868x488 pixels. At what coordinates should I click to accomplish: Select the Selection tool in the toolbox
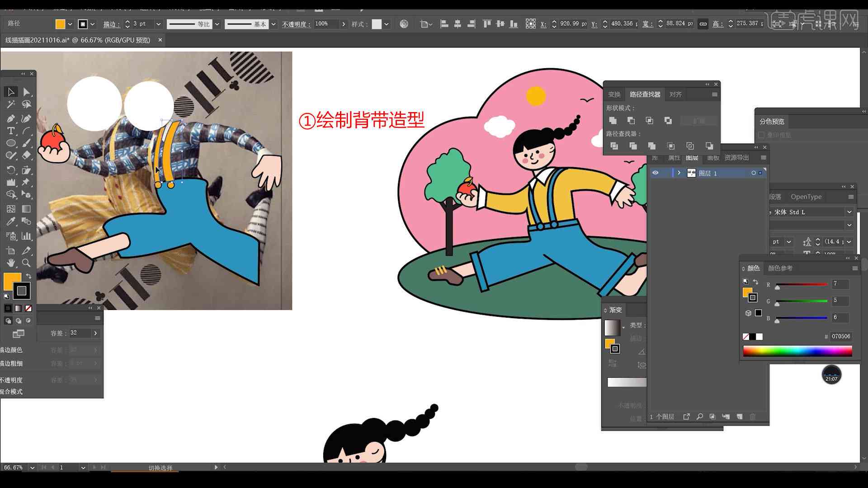click(x=11, y=92)
